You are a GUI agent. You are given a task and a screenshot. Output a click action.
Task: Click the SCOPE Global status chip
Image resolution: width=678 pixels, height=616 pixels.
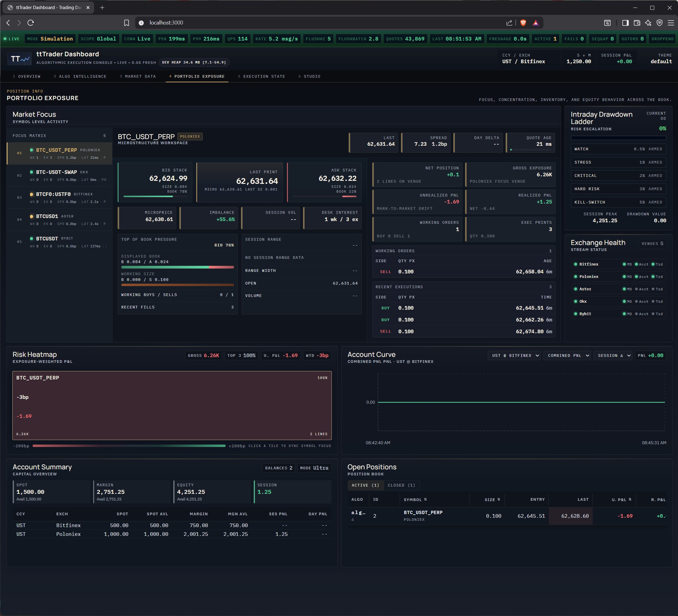click(99, 39)
